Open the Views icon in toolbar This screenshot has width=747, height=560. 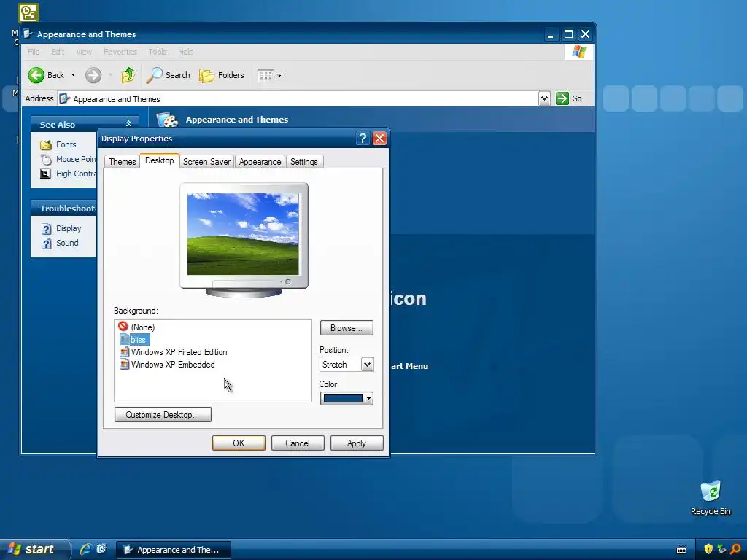click(266, 75)
